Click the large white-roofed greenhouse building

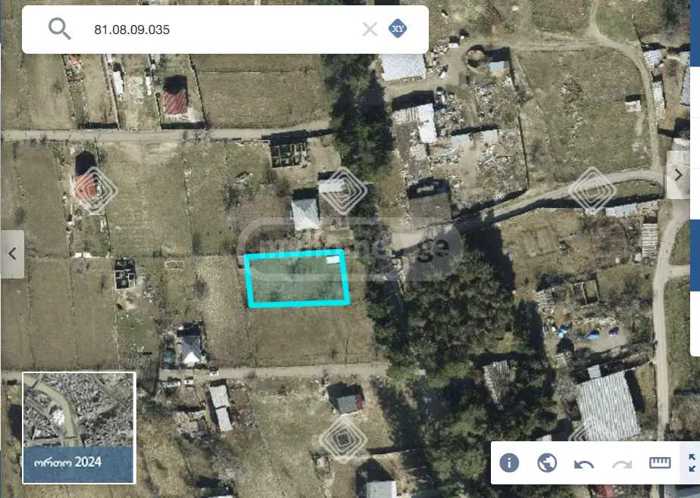pos(608,406)
